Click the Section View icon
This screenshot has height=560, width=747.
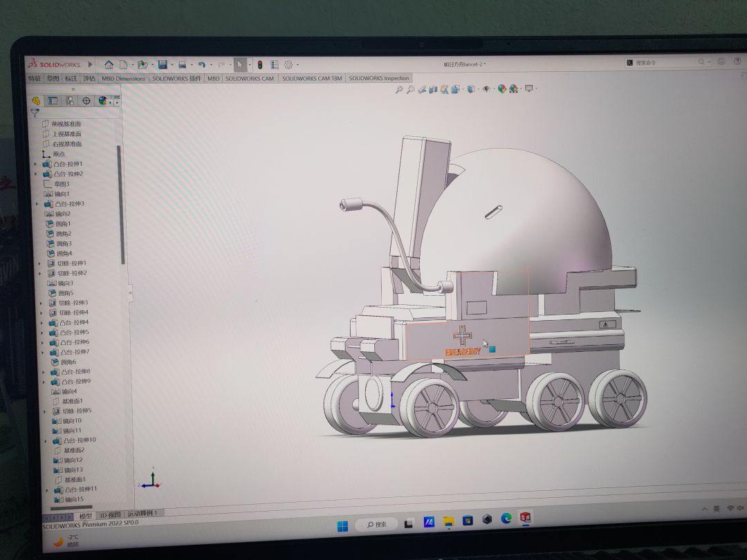pyautogui.click(x=433, y=89)
